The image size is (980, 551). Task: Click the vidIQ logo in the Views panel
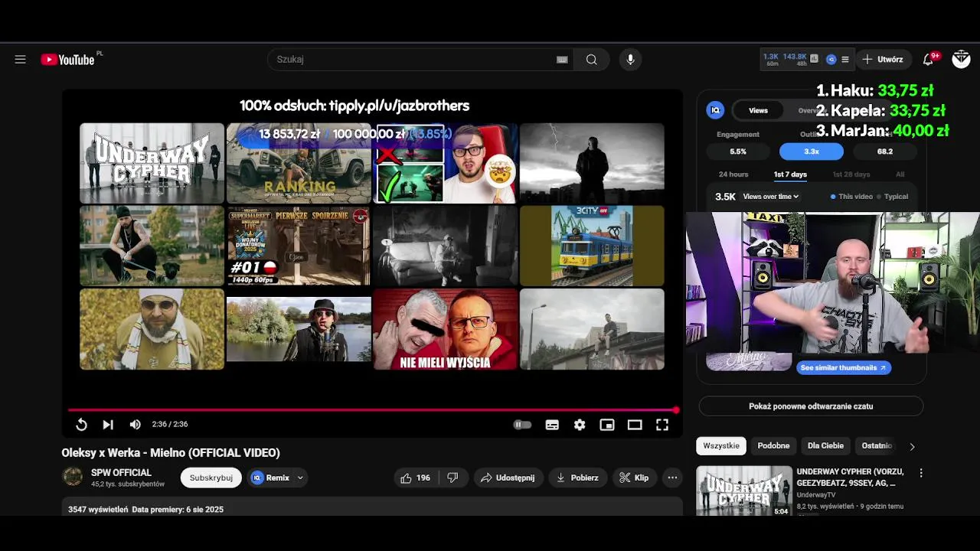[715, 110]
